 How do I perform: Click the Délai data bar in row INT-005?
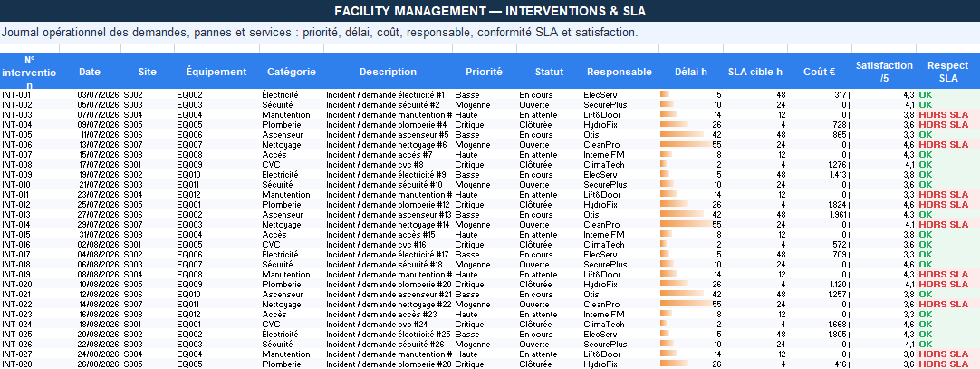(x=682, y=135)
